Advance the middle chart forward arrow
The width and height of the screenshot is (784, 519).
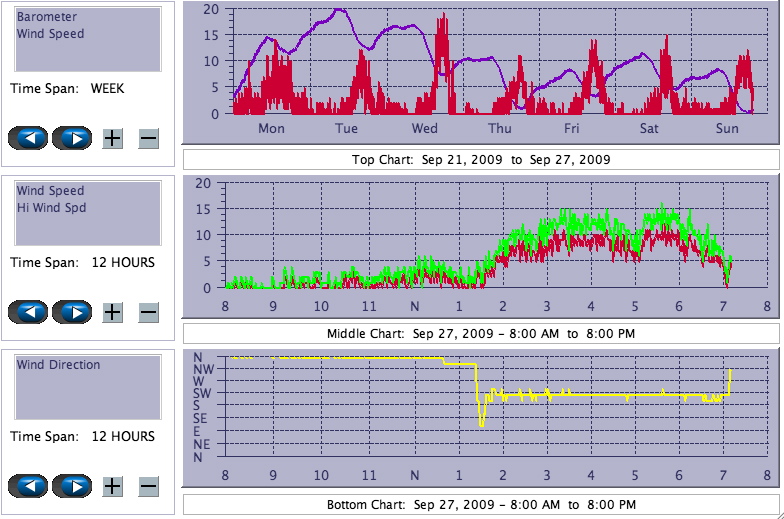pos(72,312)
